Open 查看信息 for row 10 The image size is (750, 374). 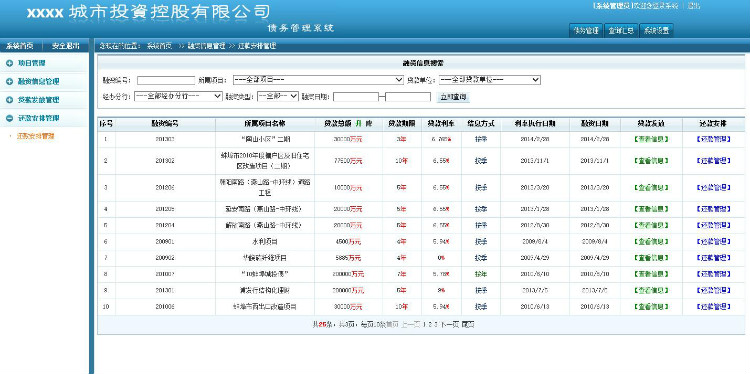point(651,307)
